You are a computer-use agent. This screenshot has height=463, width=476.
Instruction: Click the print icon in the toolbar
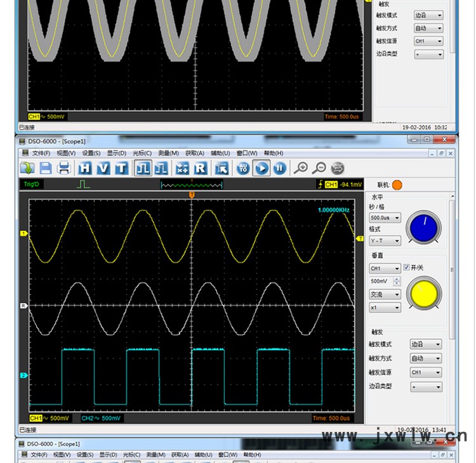[63, 168]
